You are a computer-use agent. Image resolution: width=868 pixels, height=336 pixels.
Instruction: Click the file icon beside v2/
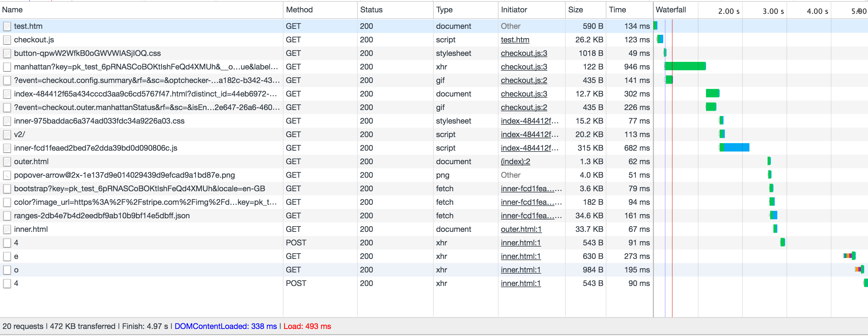[7, 134]
